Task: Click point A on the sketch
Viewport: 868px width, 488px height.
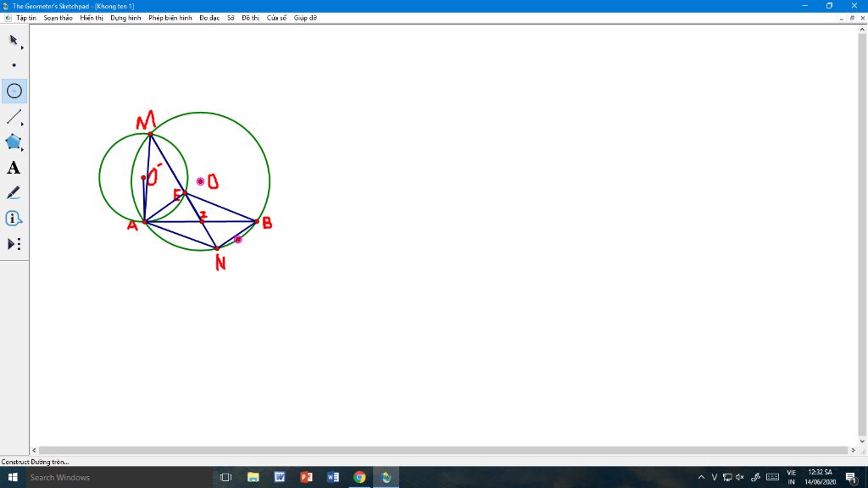Action: [x=144, y=222]
